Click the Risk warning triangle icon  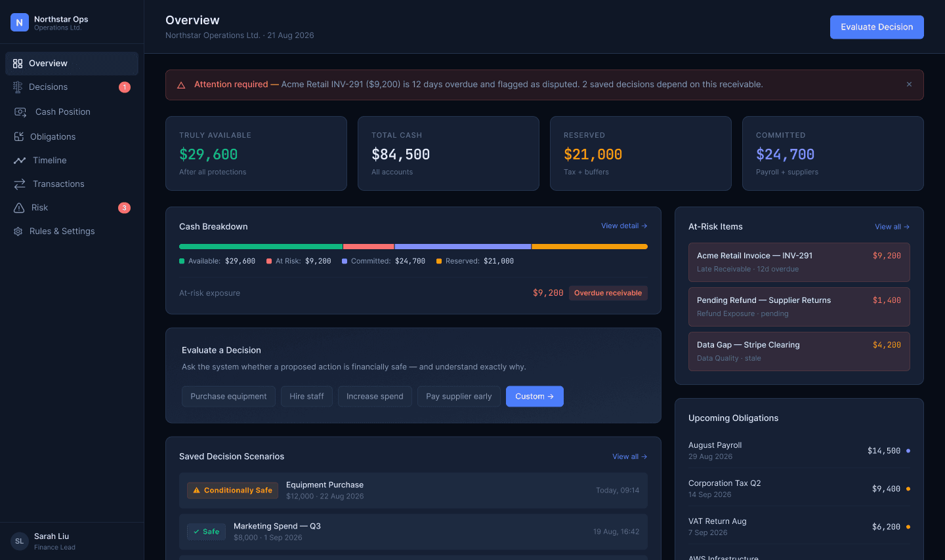(19, 208)
